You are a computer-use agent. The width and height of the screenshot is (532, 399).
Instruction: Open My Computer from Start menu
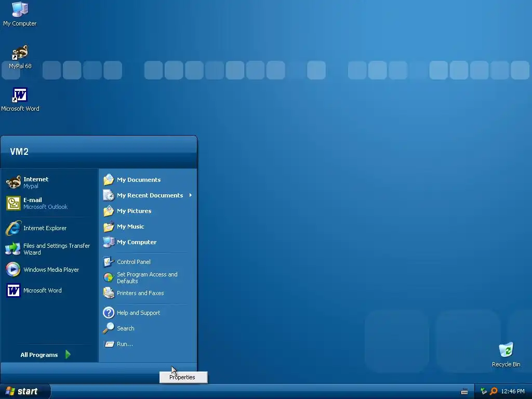click(x=148, y=242)
